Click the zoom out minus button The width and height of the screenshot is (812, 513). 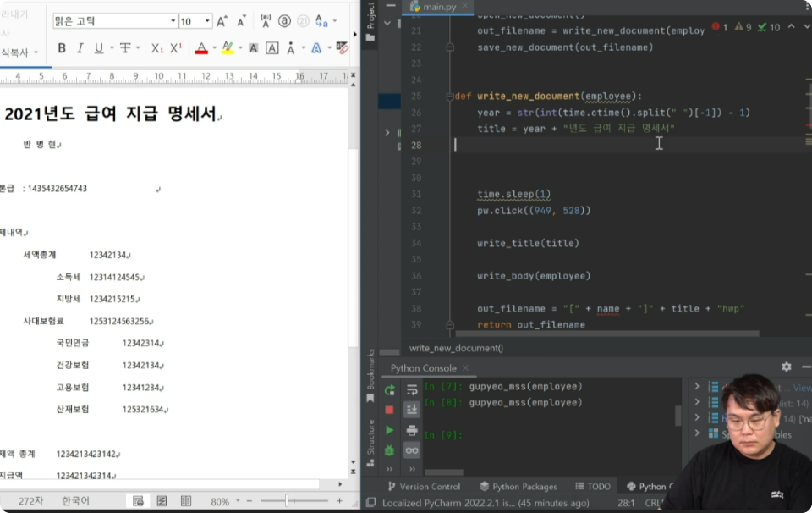(249, 501)
